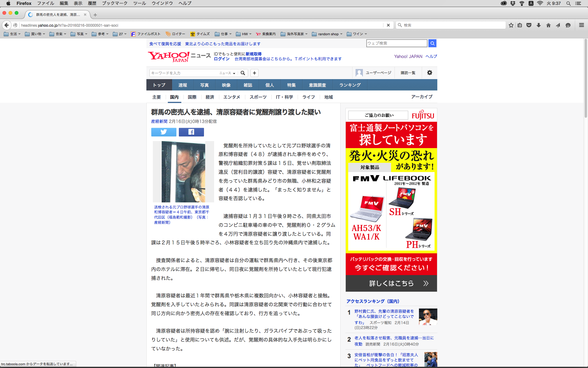Go to Firefox home page icon
The height and width of the screenshot is (368, 588).
(548, 25)
